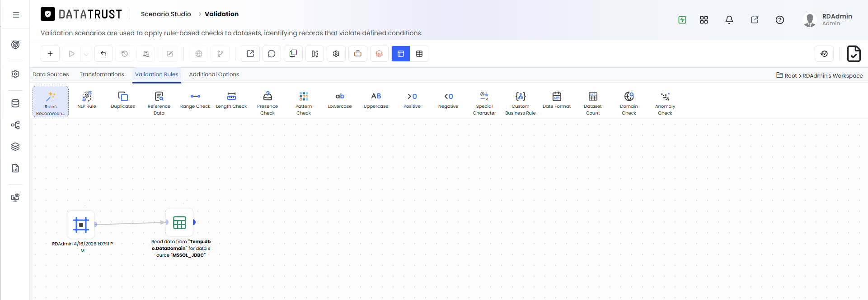868x300 pixels.
Task: Choose the Range Check rule icon
Action: 195,100
